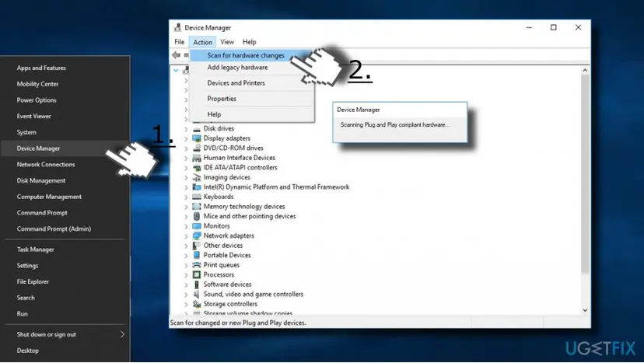Image resolution: width=644 pixels, height=363 pixels.
Task: Click the scrollbar up arrow
Action: (x=585, y=70)
